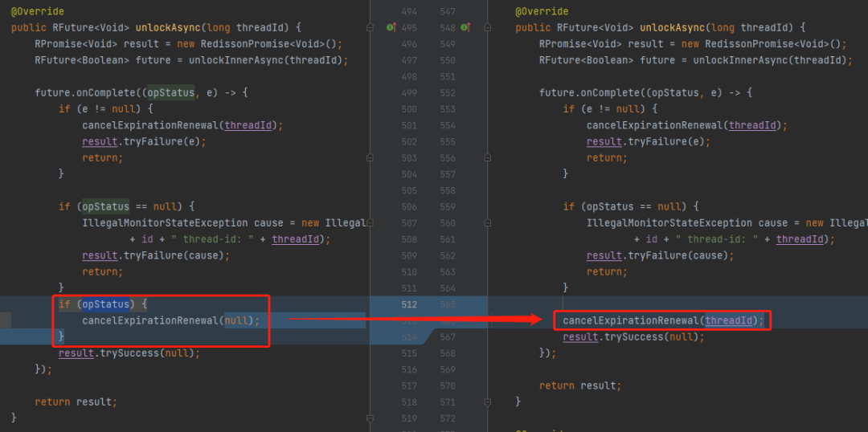Click 'result.tryFailure(e);' in the right pane
The height and width of the screenshot is (432, 868).
(649, 141)
